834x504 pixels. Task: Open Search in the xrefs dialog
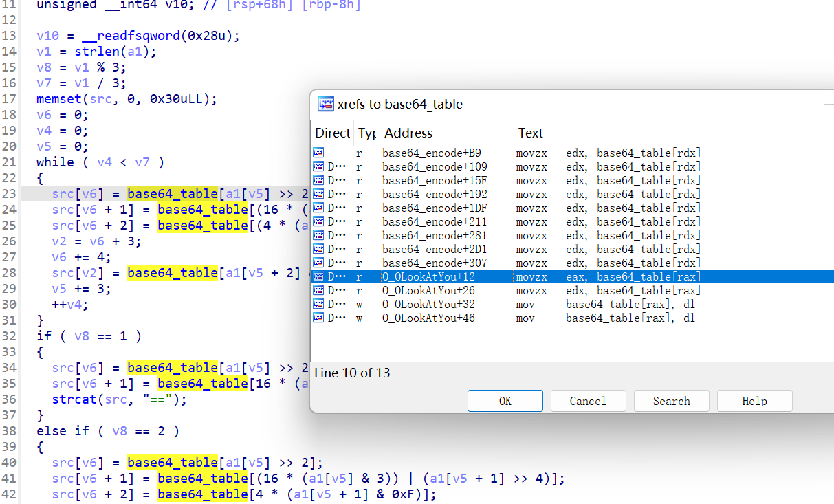[x=671, y=401]
